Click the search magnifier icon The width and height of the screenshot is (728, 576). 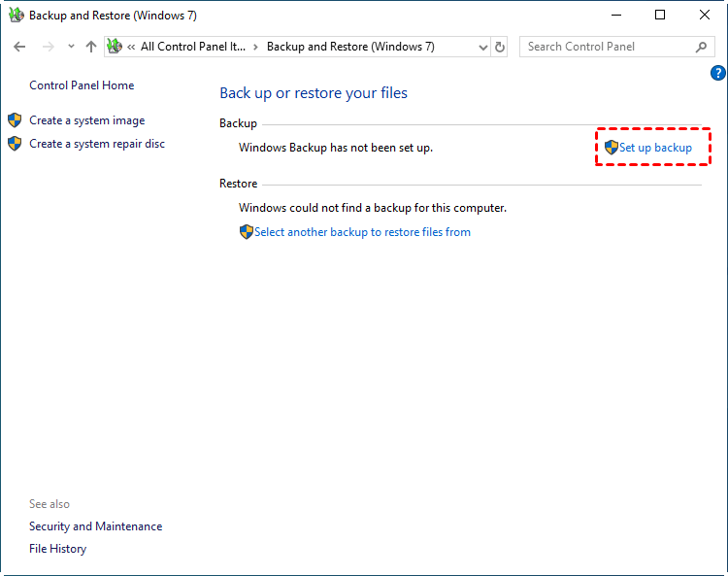pyautogui.click(x=701, y=47)
